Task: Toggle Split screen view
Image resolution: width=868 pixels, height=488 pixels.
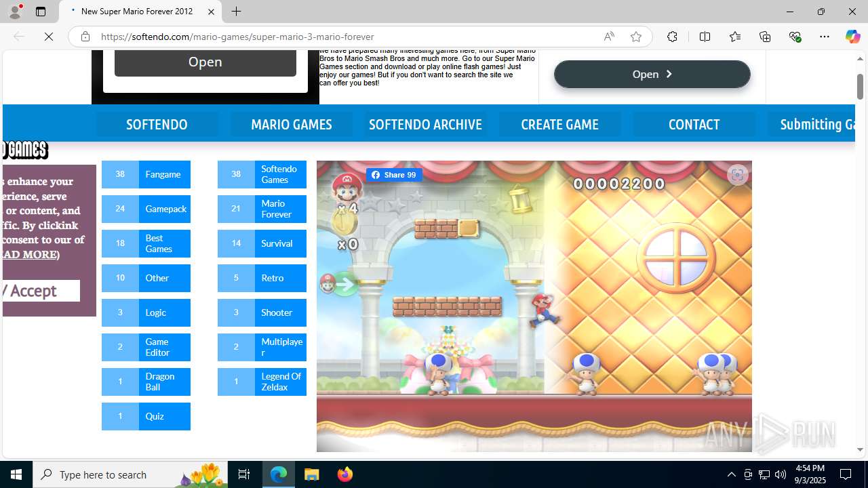Action: [x=705, y=37]
